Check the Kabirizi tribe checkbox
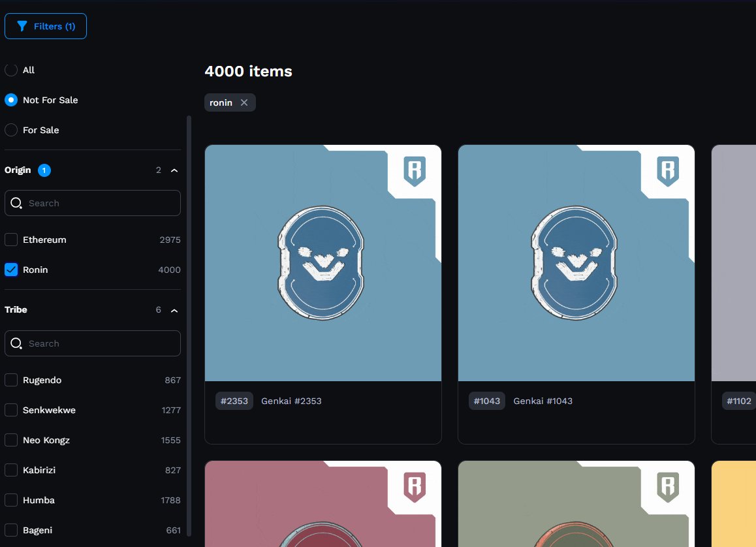 click(x=11, y=470)
